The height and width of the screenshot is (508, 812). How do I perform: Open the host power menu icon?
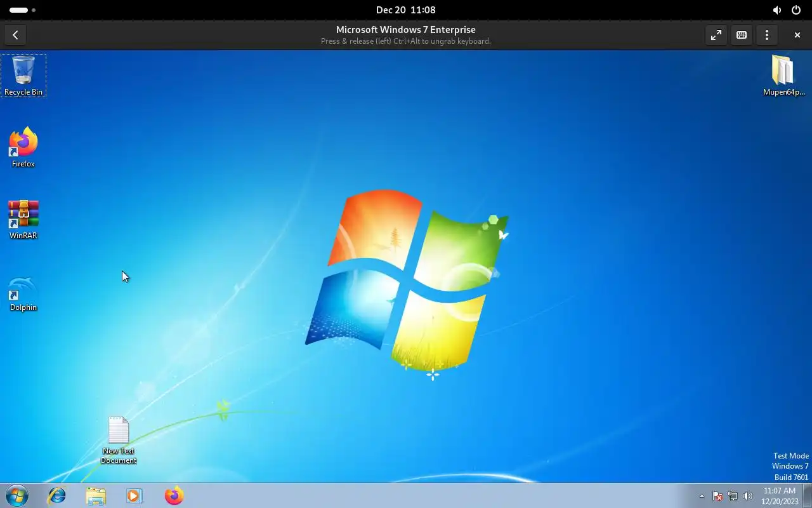point(796,10)
